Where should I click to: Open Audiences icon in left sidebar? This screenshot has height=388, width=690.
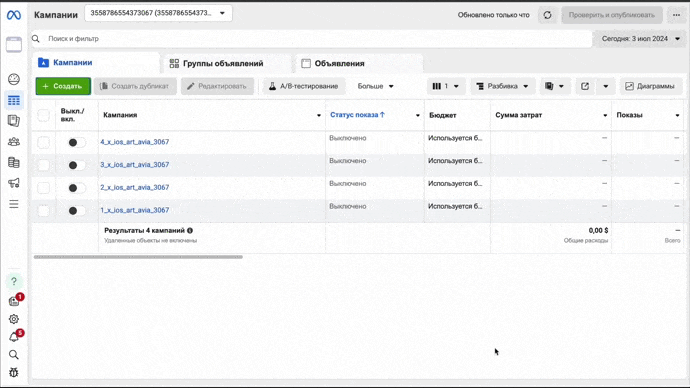coord(14,142)
